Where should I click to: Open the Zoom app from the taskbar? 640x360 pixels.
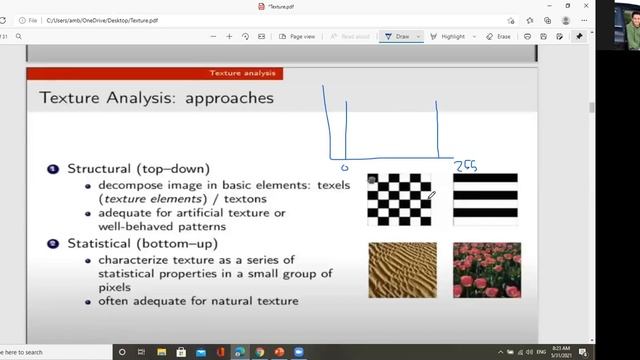(x=299, y=352)
